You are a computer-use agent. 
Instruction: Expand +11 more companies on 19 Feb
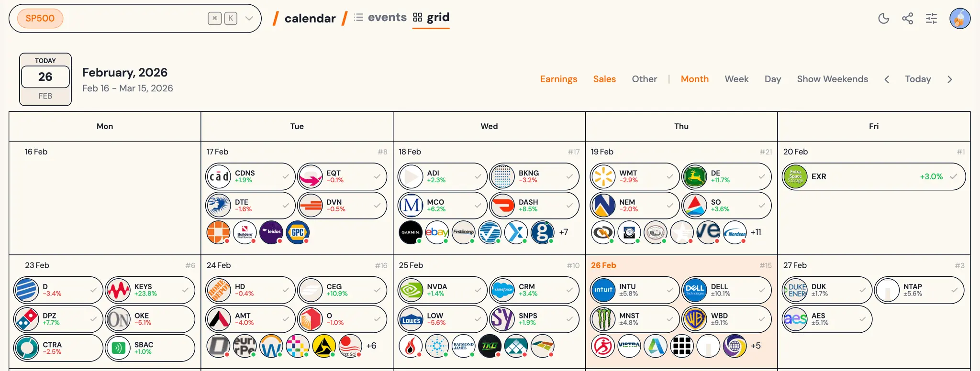756,232
